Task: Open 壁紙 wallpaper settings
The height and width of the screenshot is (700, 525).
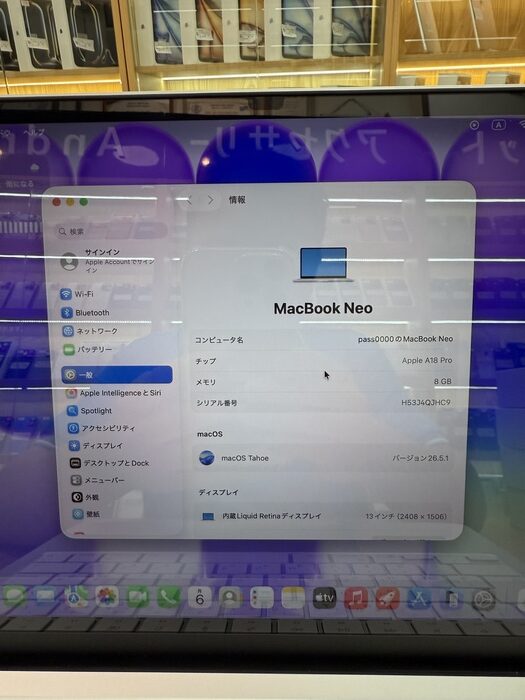Action: point(87,514)
